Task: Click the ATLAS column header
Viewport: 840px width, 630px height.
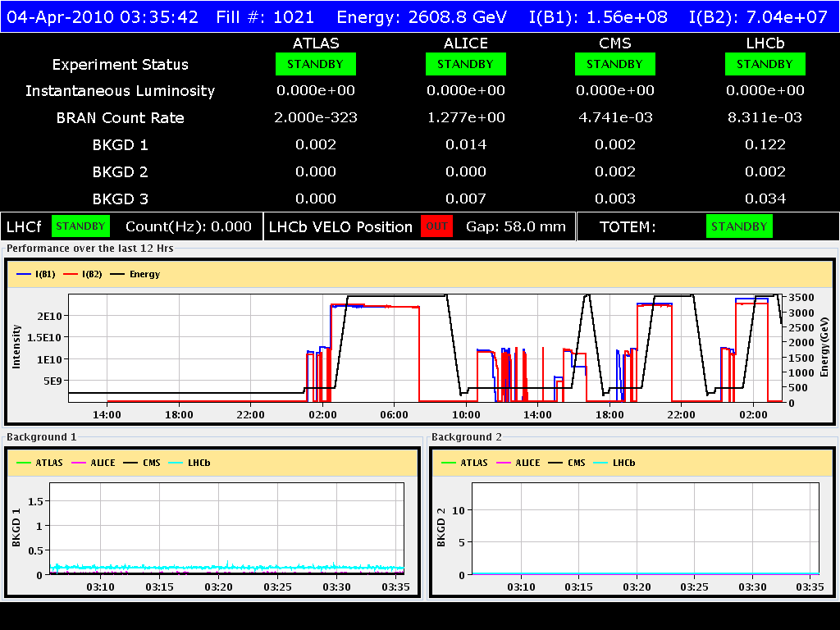Action: (x=316, y=43)
